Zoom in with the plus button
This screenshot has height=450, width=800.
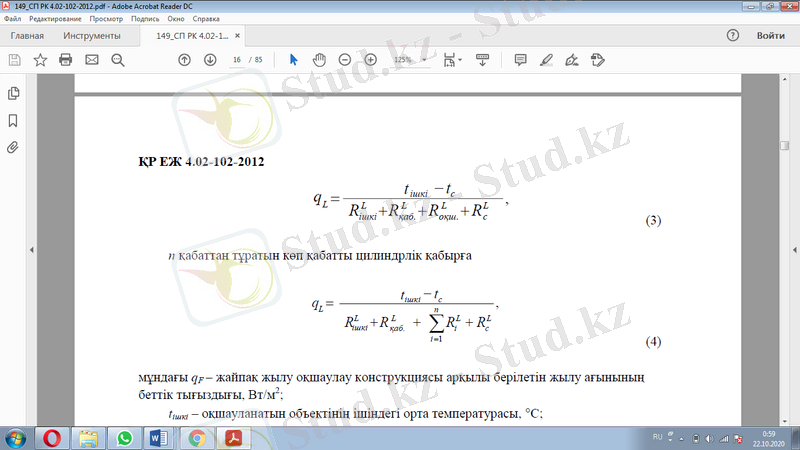pos(371,60)
